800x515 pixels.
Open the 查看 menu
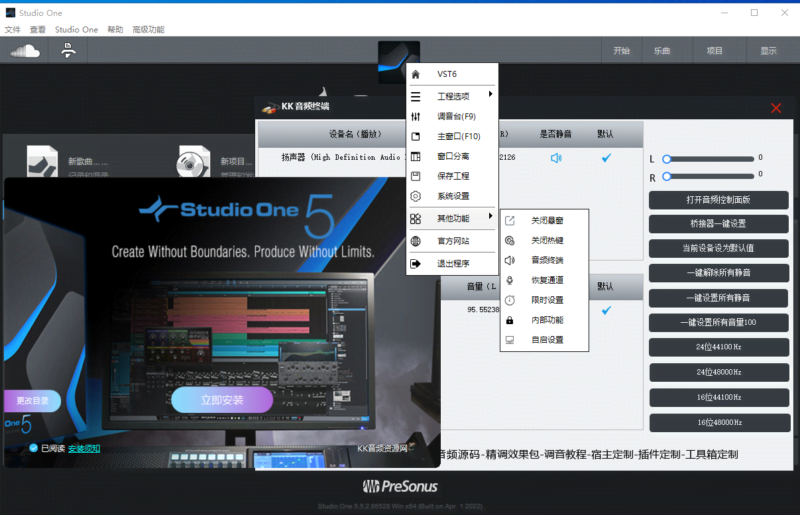(38, 30)
